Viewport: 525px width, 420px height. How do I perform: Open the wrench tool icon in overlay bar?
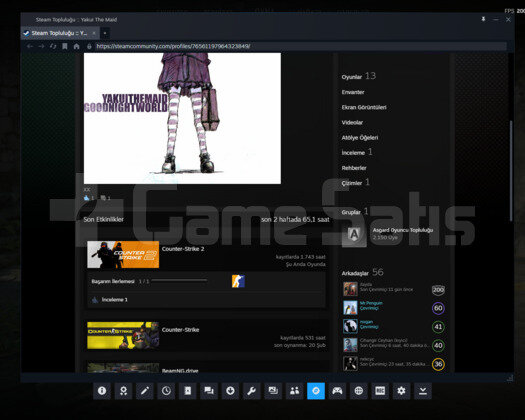tap(251, 391)
